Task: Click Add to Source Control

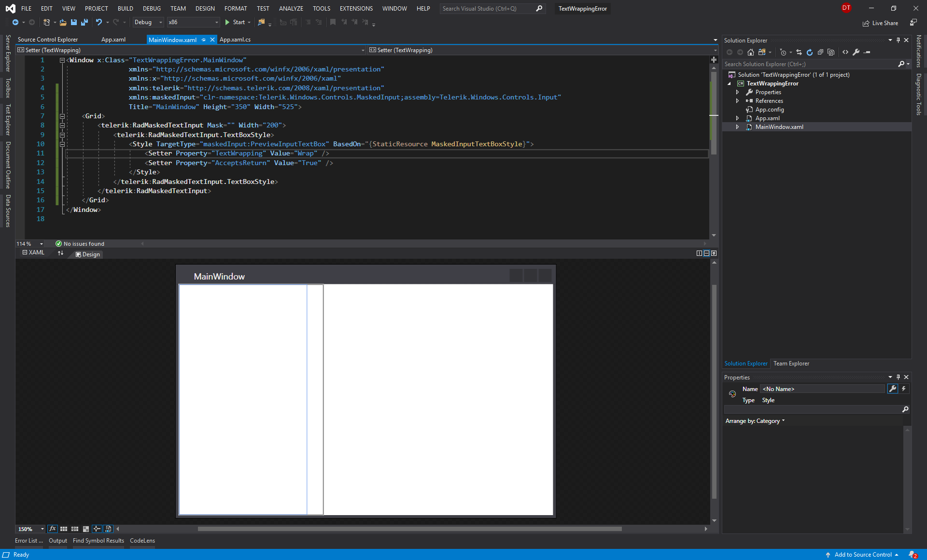Action: (x=863, y=555)
